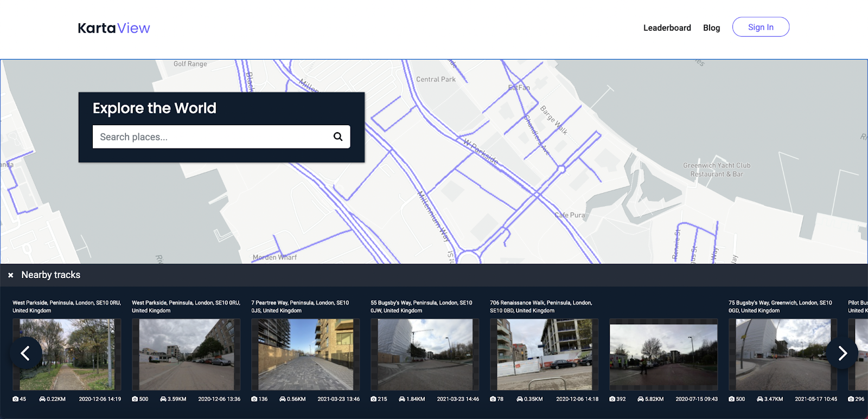Click the KartaView logo
868x419 pixels.
click(x=114, y=28)
